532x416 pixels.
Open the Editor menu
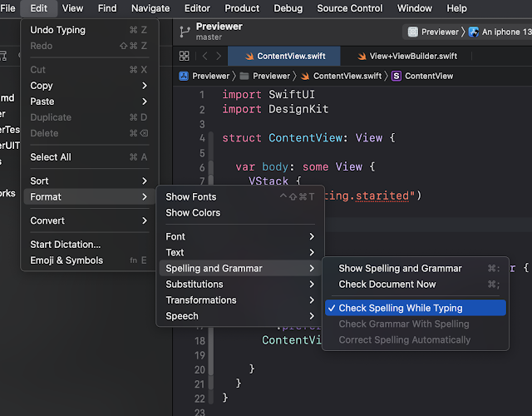point(197,8)
